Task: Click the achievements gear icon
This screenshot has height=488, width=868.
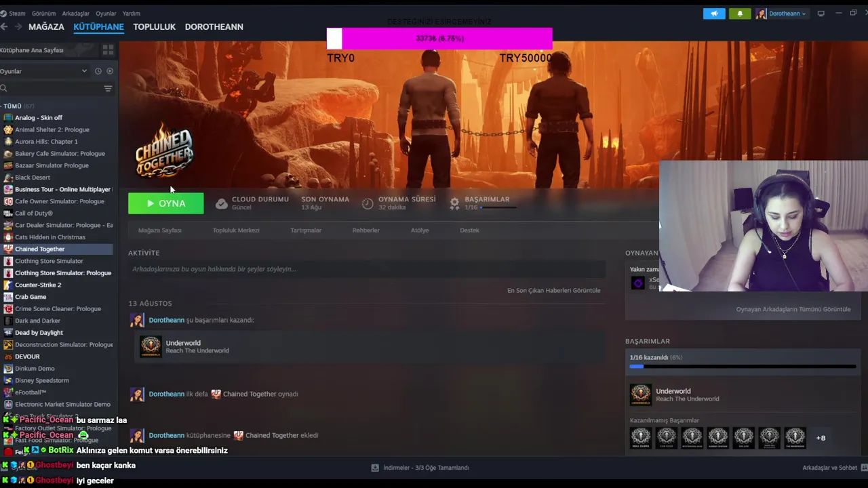Action: [454, 203]
